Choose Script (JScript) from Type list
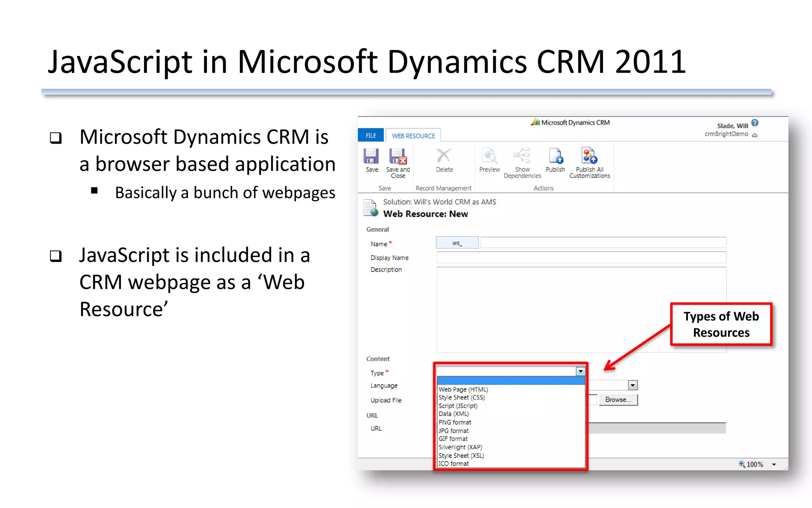 click(x=458, y=406)
